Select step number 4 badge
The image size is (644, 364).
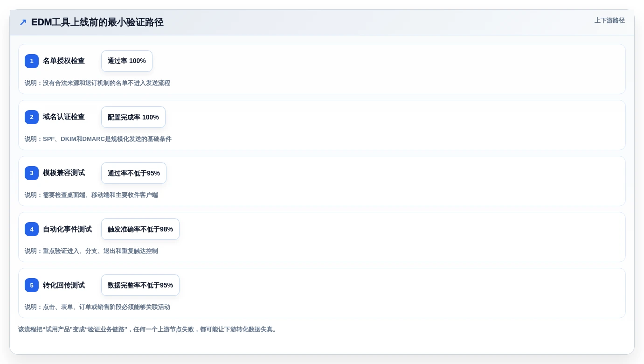pos(32,229)
